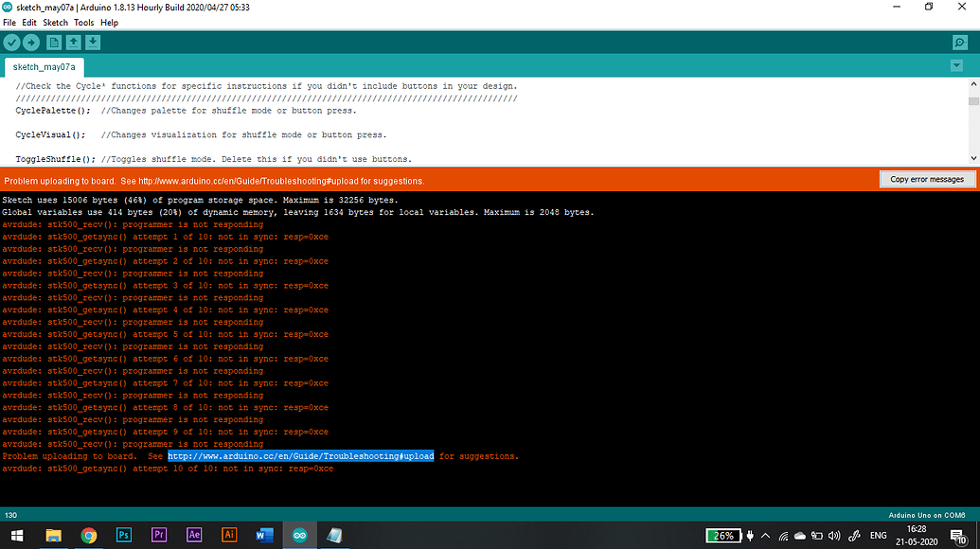Open the Sketch menu

coord(56,22)
